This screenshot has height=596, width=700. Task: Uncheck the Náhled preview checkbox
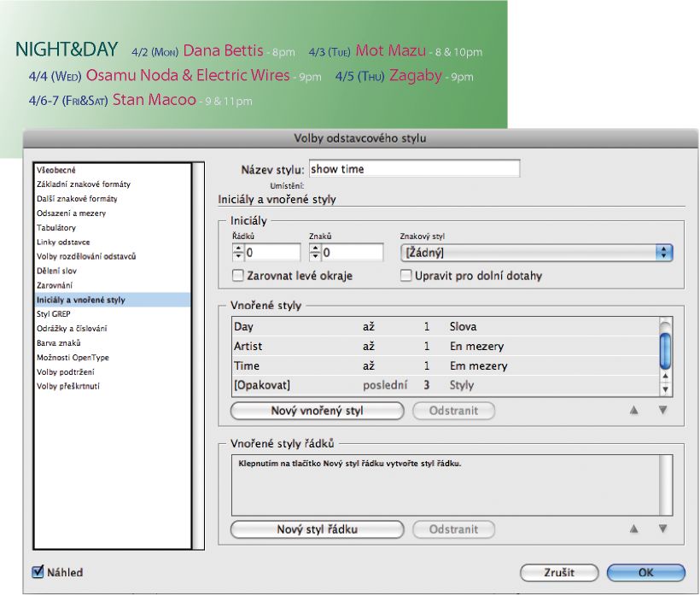(x=38, y=572)
